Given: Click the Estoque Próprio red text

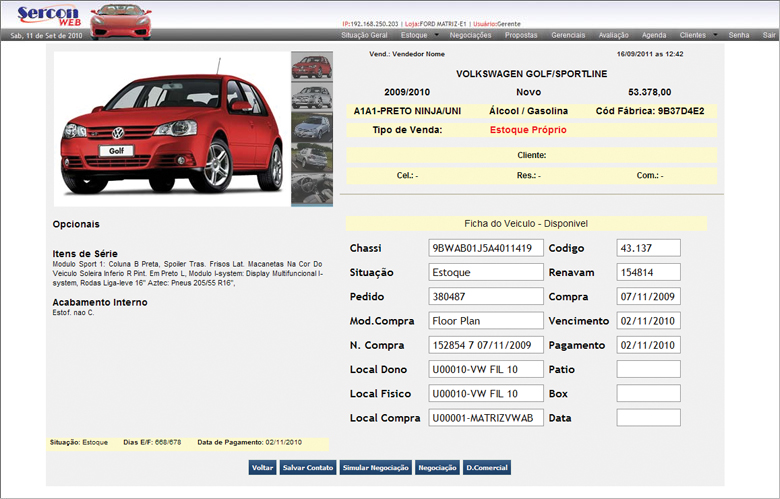Looking at the screenshot, I should pyautogui.click(x=528, y=130).
